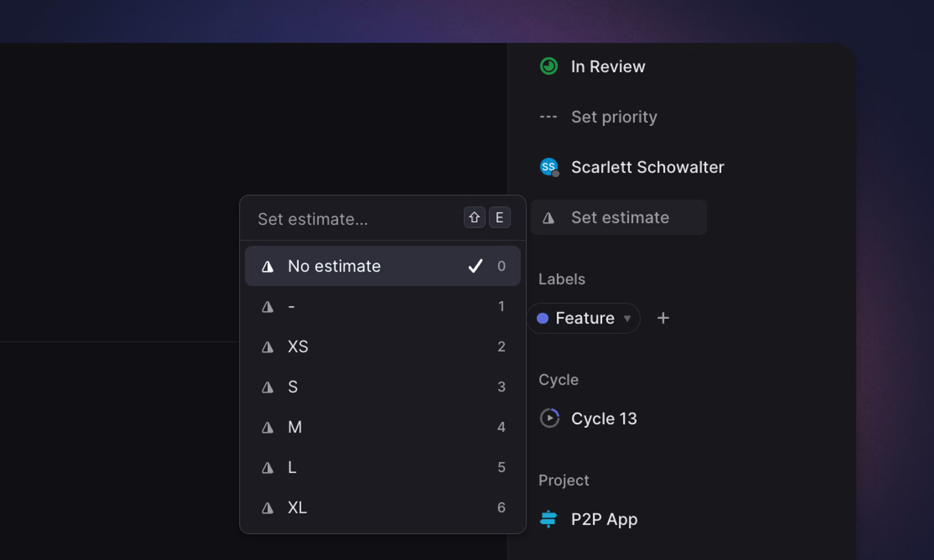Click the Cycle 13 progress icon
This screenshot has height=560, width=934.
click(549, 418)
